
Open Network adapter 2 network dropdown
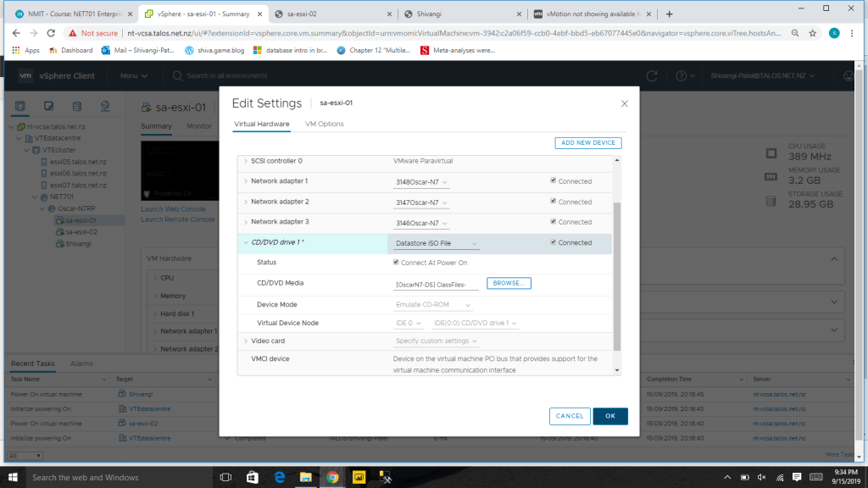(x=421, y=202)
